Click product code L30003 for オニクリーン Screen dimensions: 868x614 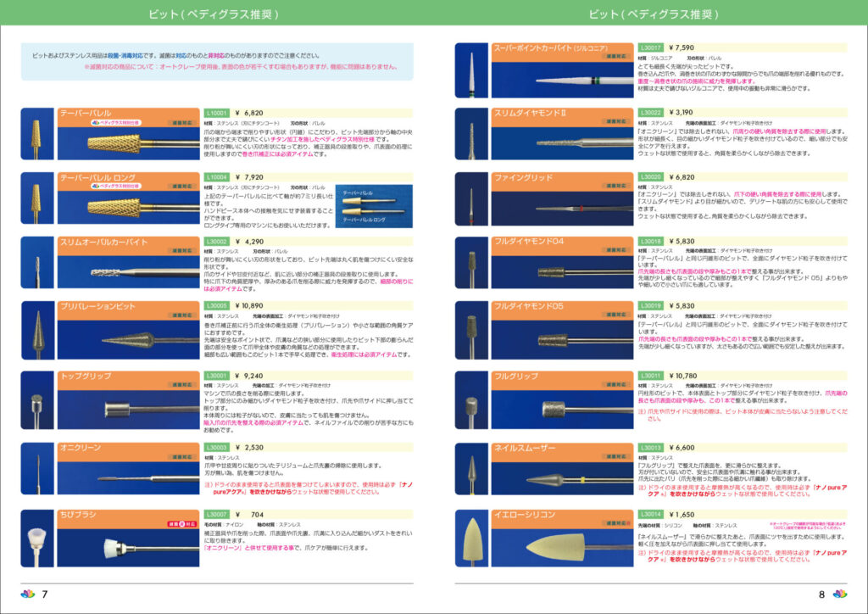click(216, 447)
